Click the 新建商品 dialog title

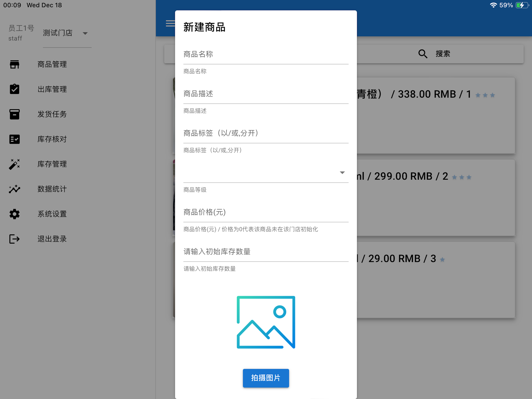tap(204, 27)
